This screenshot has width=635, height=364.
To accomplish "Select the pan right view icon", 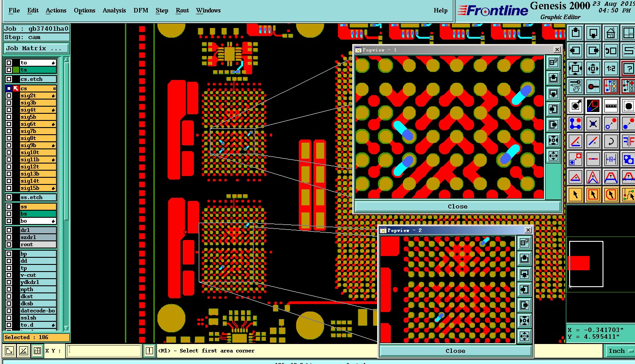I will (593, 51).
